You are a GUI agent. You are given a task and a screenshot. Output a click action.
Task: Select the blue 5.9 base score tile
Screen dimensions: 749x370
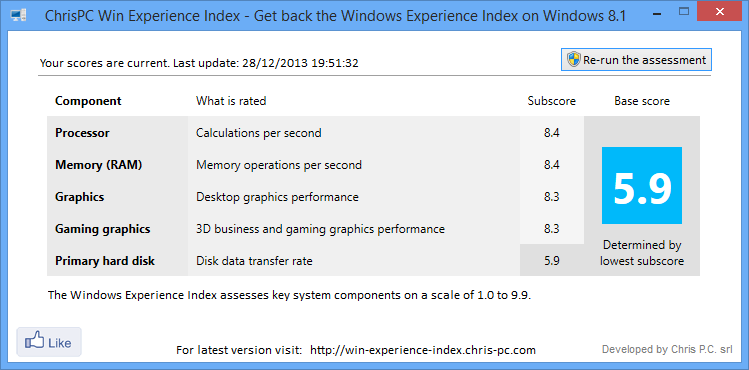[642, 185]
